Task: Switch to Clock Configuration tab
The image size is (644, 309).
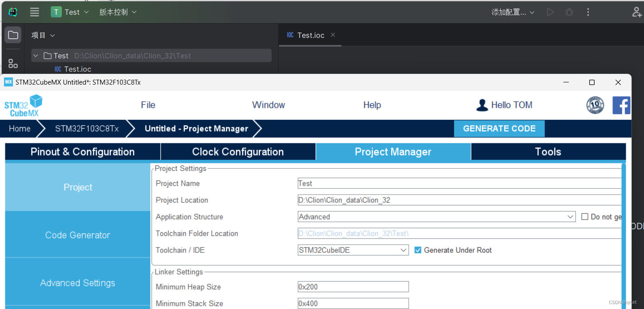Action: (x=238, y=152)
